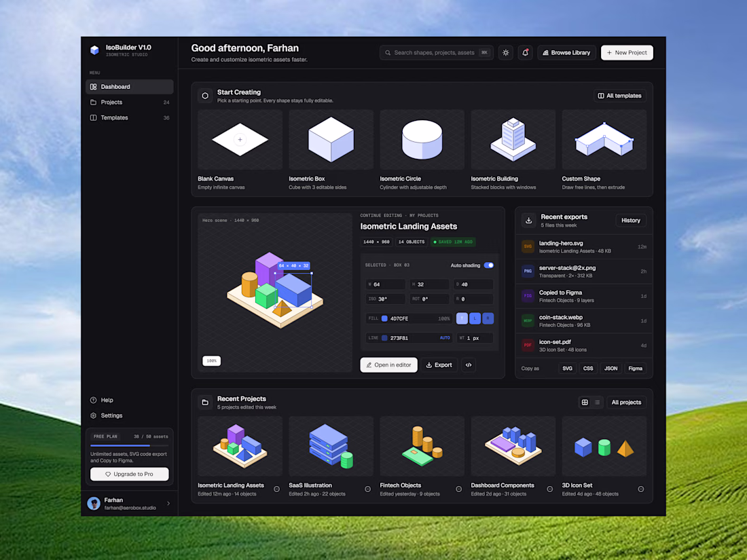Click the fill color swatch 4D7CFE

pos(384,318)
